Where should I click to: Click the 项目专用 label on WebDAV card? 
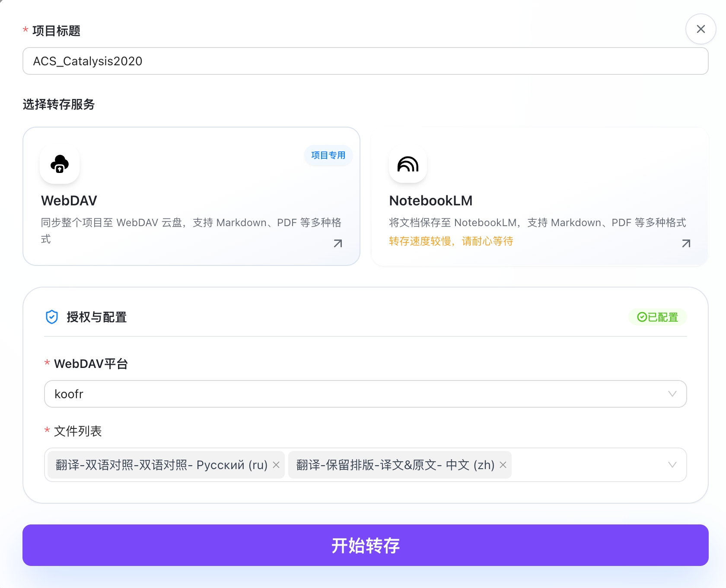pos(328,155)
